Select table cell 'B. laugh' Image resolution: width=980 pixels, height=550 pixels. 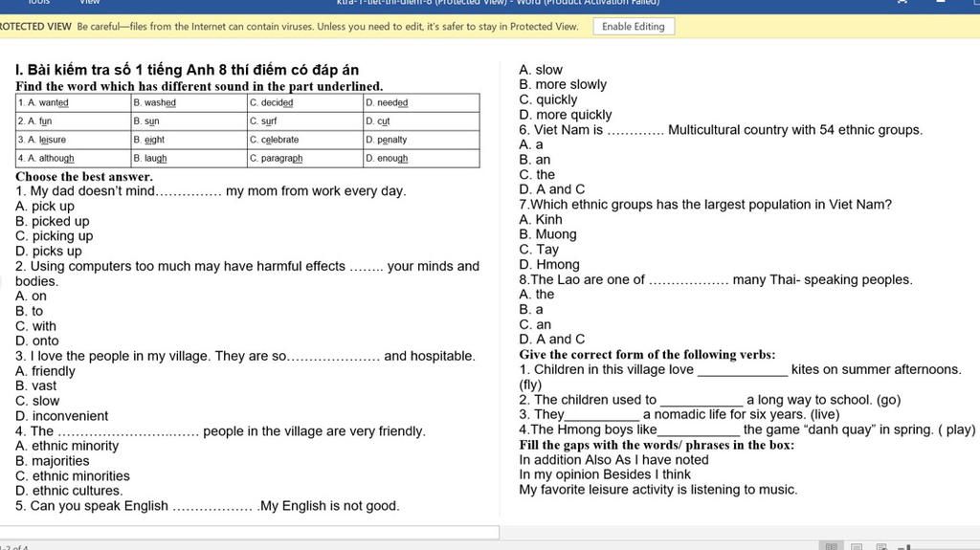(x=189, y=159)
